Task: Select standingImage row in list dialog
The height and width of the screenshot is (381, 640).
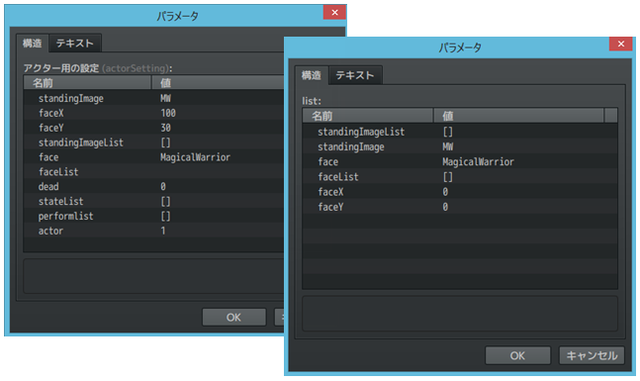Action: pyautogui.click(x=460, y=147)
